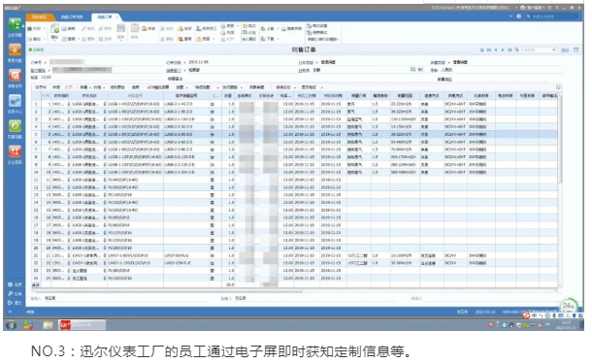Open the green business navigation sidebar icon

[x=15, y=24]
